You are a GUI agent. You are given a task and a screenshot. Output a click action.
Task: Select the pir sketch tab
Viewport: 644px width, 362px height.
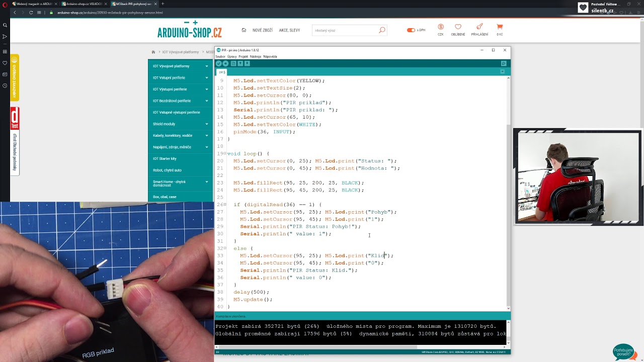[x=222, y=72]
